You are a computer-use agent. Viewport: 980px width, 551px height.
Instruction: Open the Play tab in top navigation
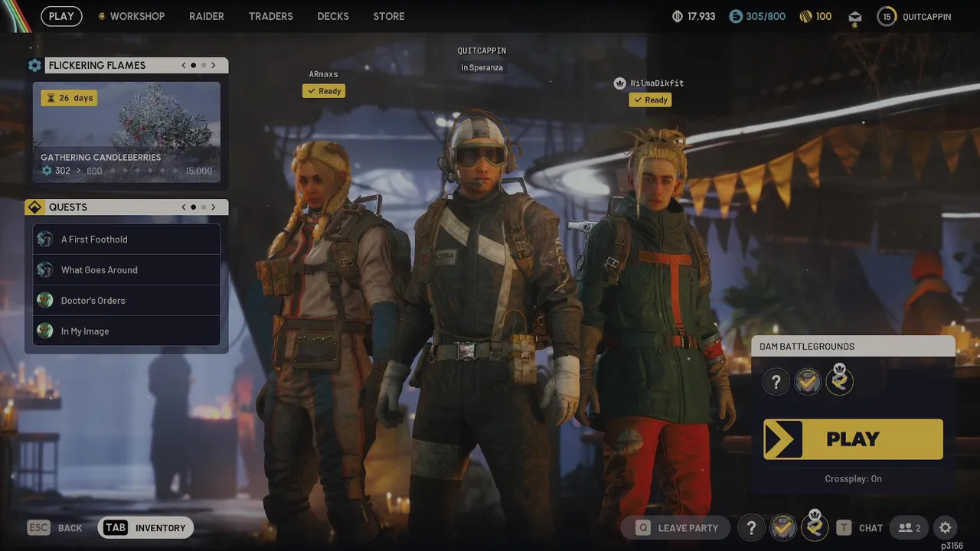[61, 16]
